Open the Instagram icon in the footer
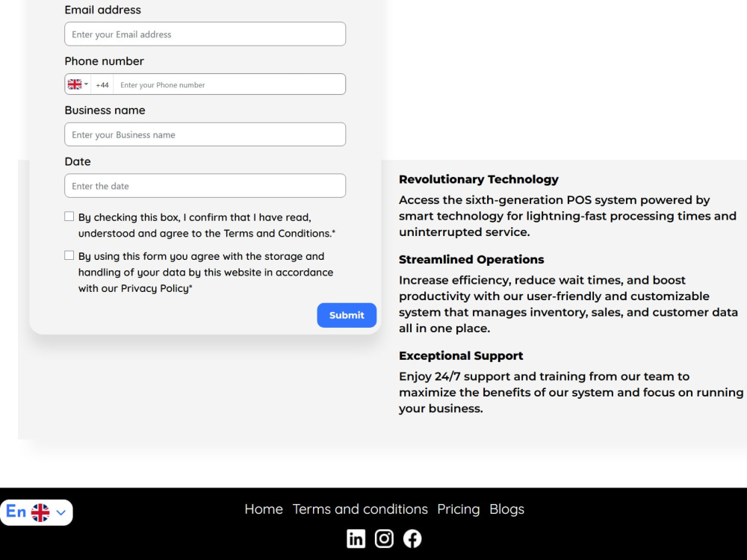Image resolution: width=747 pixels, height=560 pixels. 384,538
